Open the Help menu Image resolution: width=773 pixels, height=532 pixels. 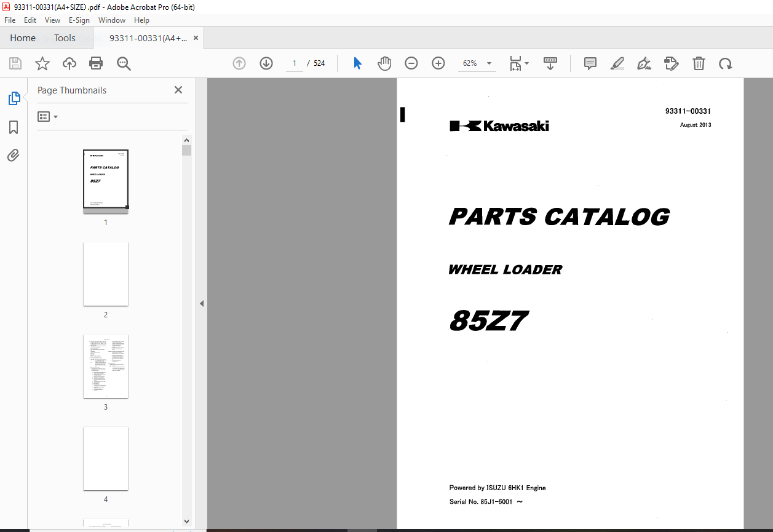coord(141,20)
